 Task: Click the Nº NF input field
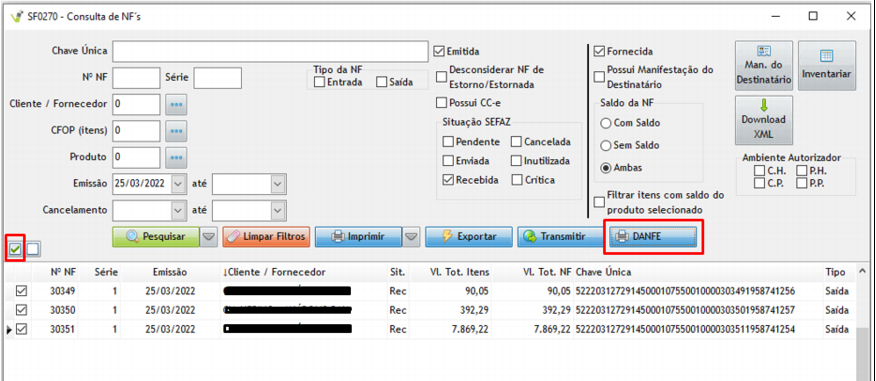136,78
